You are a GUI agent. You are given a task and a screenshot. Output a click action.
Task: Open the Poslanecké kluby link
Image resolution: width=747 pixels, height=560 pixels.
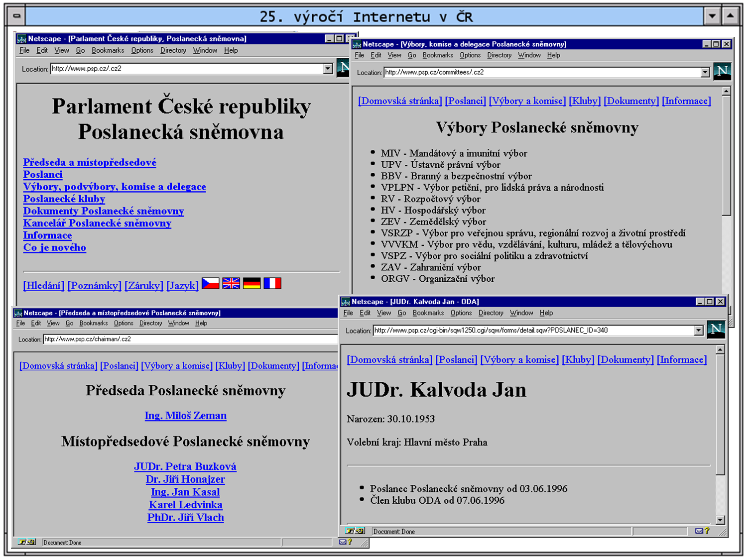pyautogui.click(x=64, y=199)
